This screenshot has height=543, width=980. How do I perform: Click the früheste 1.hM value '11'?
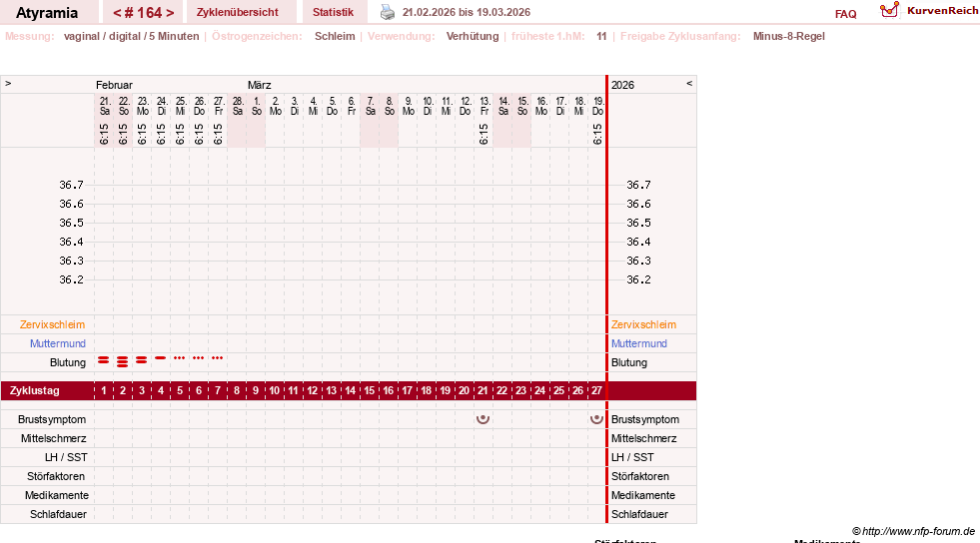point(601,36)
